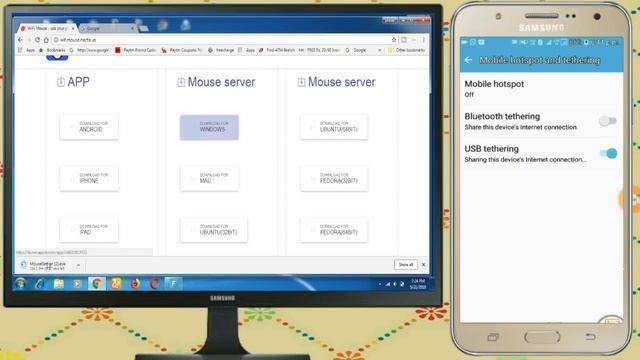This screenshot has width=640, height=360.
Task: Download Mouse server for Ubuntu 32bit
Action: coord(213,230)
